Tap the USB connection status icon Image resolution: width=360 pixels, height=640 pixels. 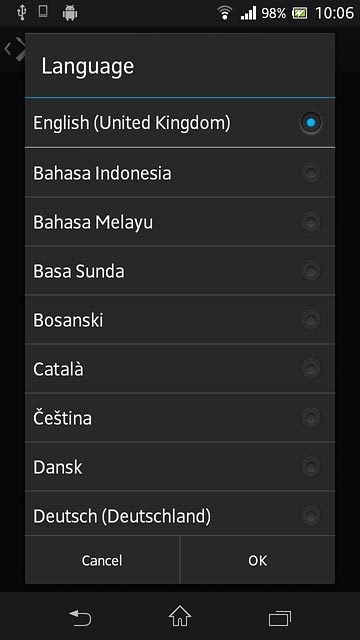tap(22, 12)
